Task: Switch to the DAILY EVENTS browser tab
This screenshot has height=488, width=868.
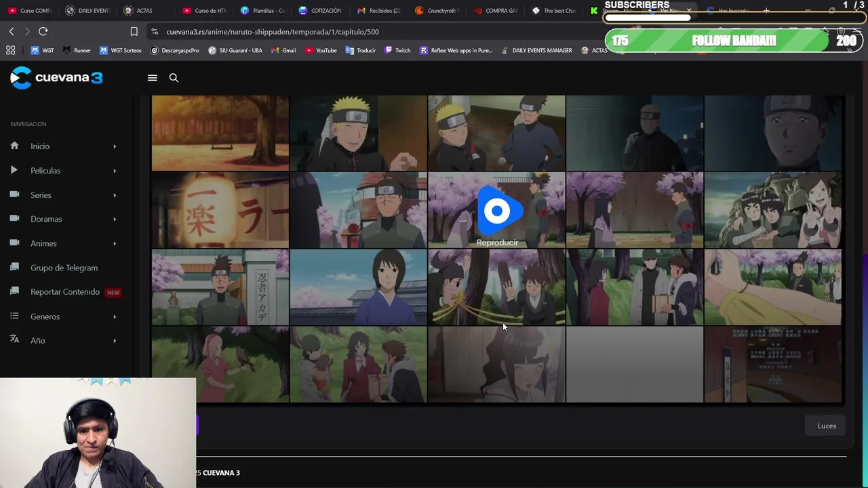Action: coord(88,11)
